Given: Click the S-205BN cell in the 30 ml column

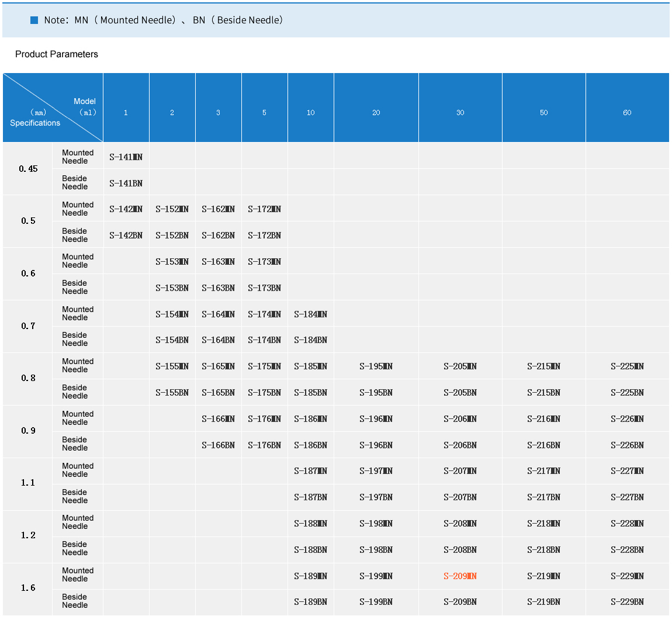Looking at the screenshot, I should [460, 393].
